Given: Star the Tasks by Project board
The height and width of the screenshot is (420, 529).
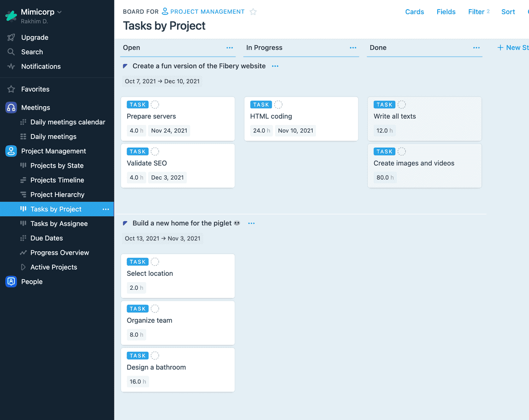Looking at the screenshot, I should tap(253, 12).
